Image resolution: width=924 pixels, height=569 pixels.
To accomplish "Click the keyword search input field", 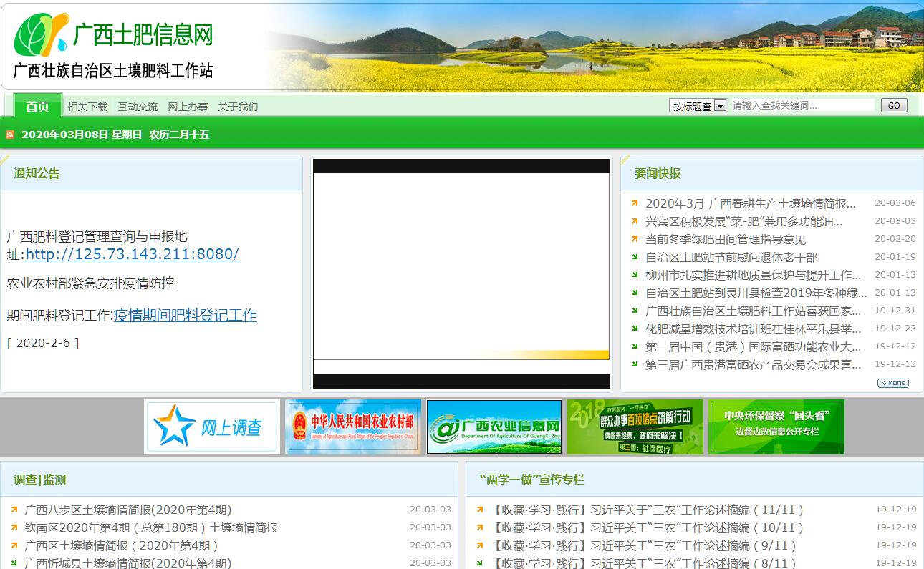I will click(802, 105).
